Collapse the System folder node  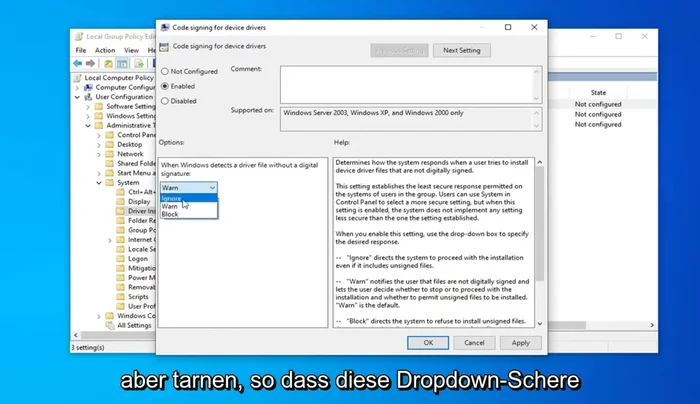pyautogui.click(x=99, y=183)
